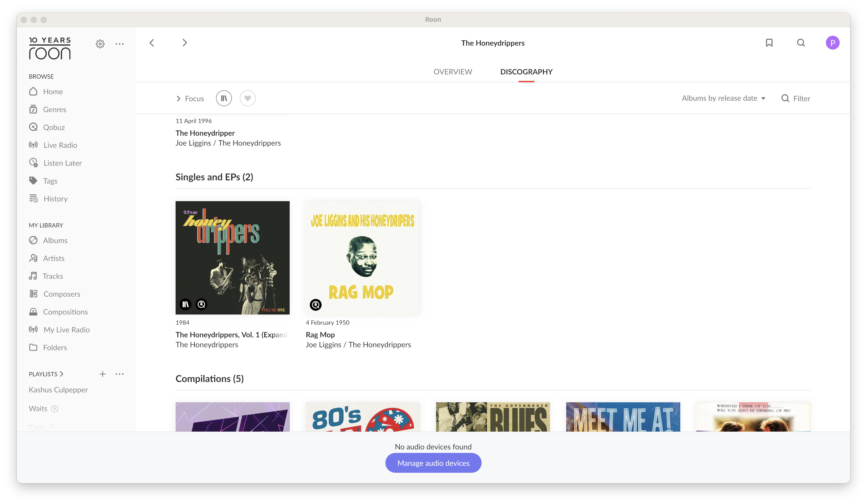Screen dimensions: 867x504
Task: Click the Compilations (5) heading
Action: (210, 379)
